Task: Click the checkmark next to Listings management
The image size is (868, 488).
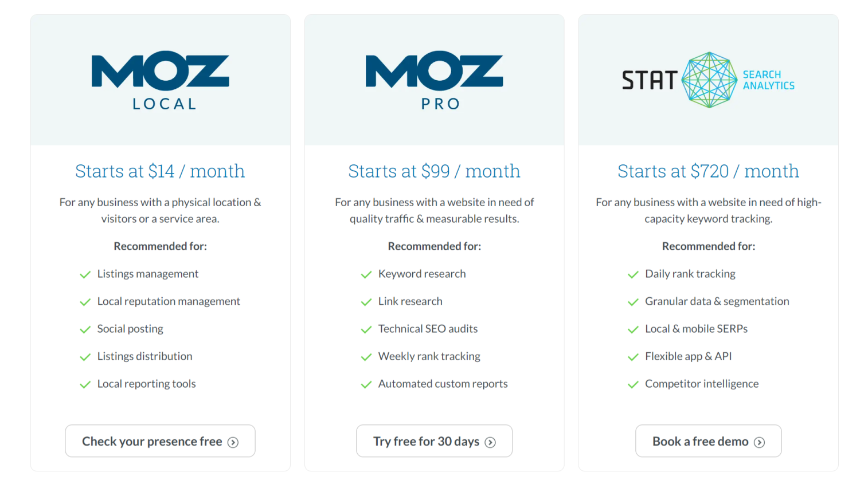Action: point(85,274)
